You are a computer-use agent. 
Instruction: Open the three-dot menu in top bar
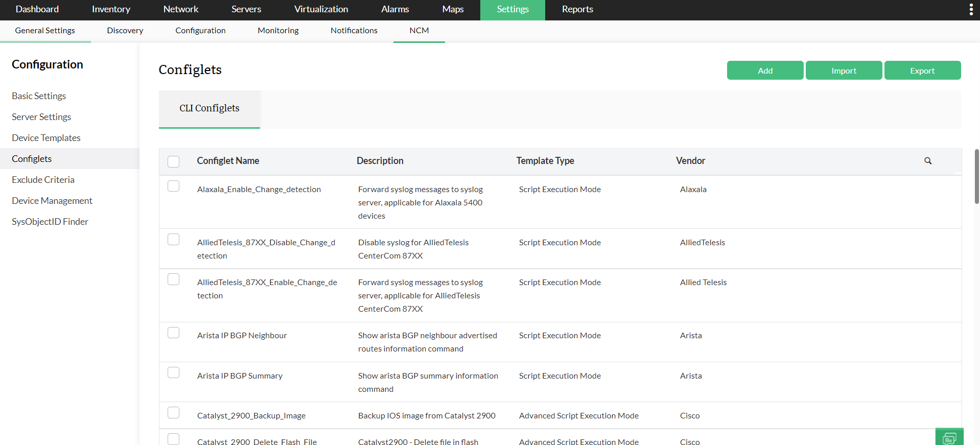(x=971, y=10)
